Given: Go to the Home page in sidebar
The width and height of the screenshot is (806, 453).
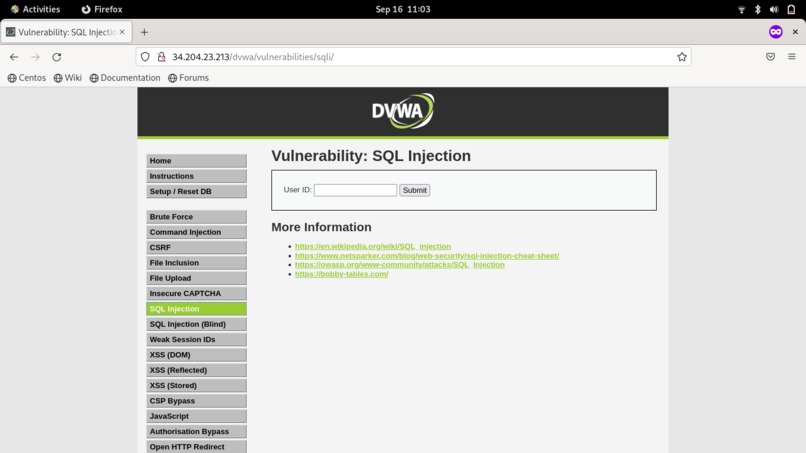Looking at the screenshot, I should click(x=196, y=161).
